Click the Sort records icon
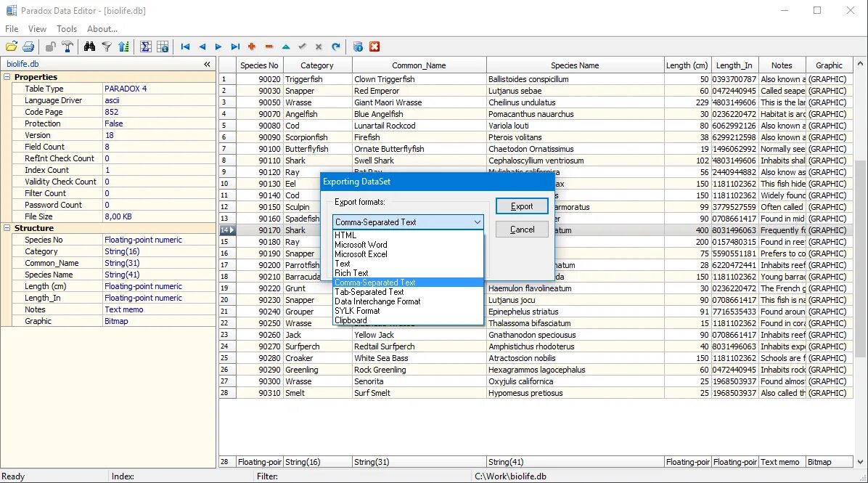 coord(125,46)
